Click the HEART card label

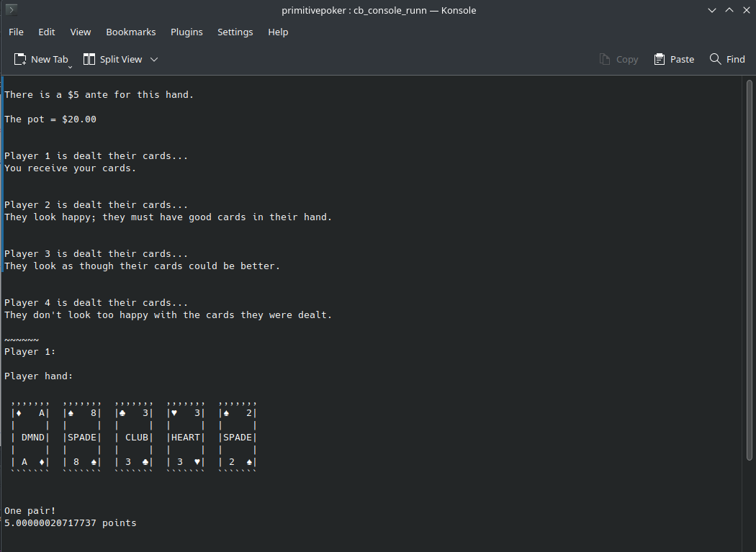pos(186,438)
